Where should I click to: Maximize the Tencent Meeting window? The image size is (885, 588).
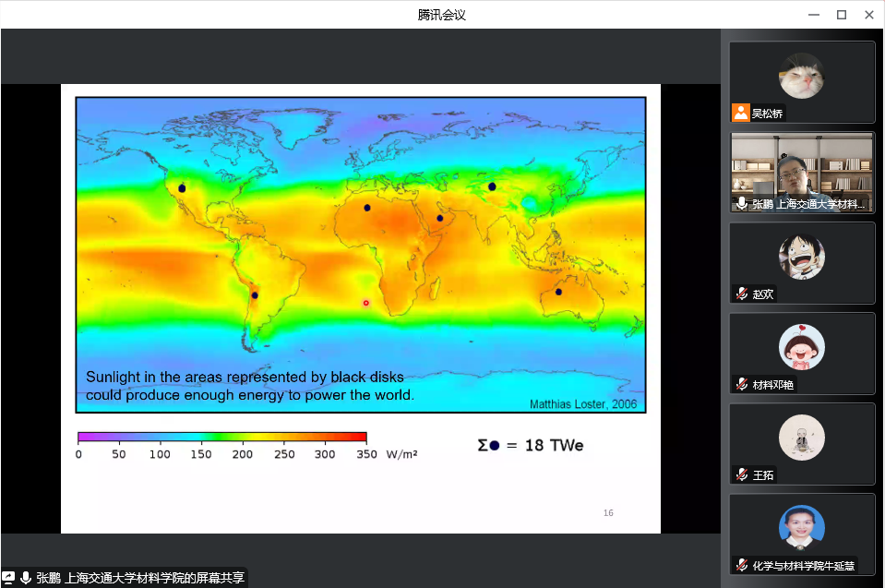tap(841, 15)
